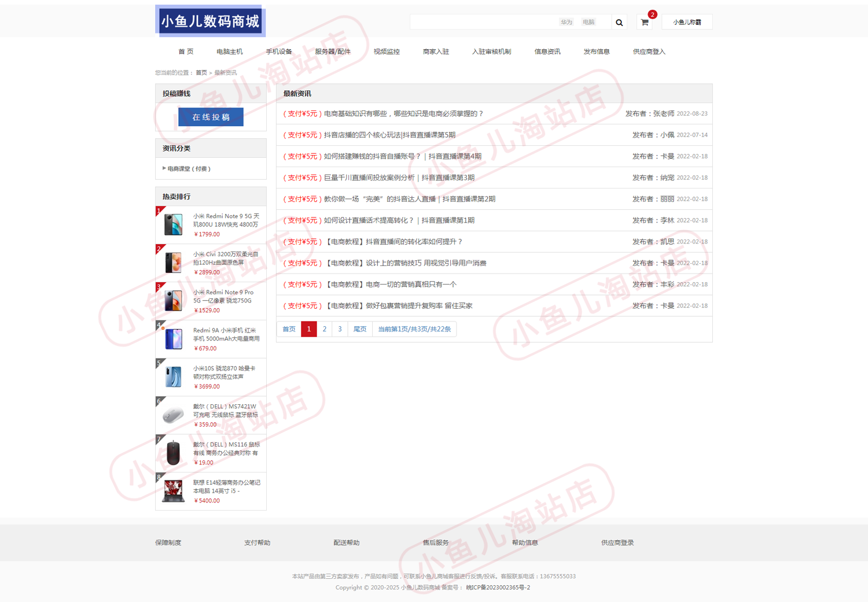The width and height of the screenshot is (868, 602).
Task: Click the search magnifier icon
Action: (619, 23)
